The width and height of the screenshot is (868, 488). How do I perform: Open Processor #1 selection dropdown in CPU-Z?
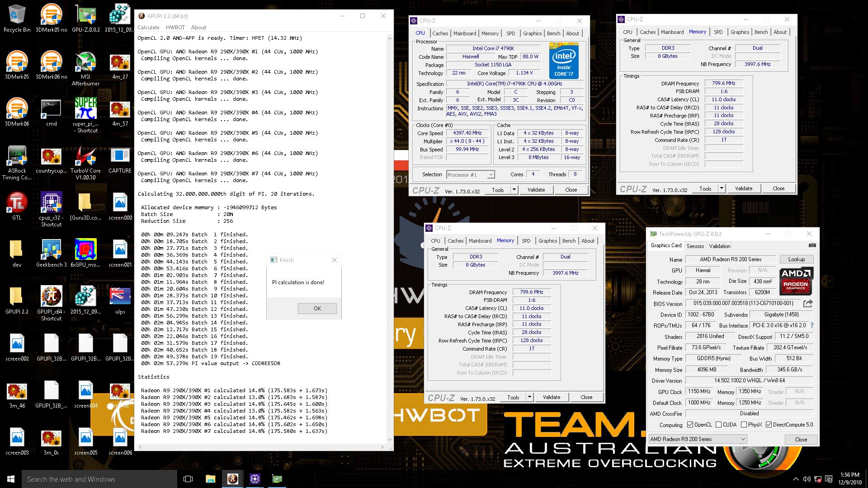pyautogui.click(x=470, y=174)
